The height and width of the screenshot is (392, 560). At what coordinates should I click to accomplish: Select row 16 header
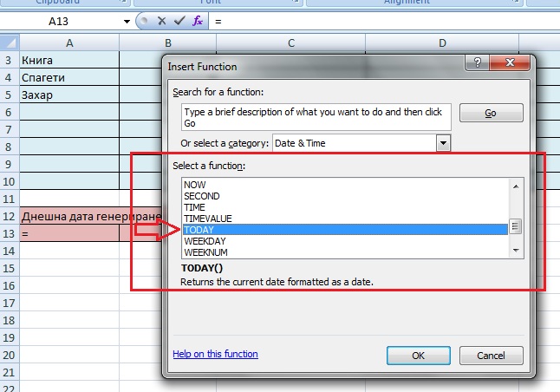point(9,286)
